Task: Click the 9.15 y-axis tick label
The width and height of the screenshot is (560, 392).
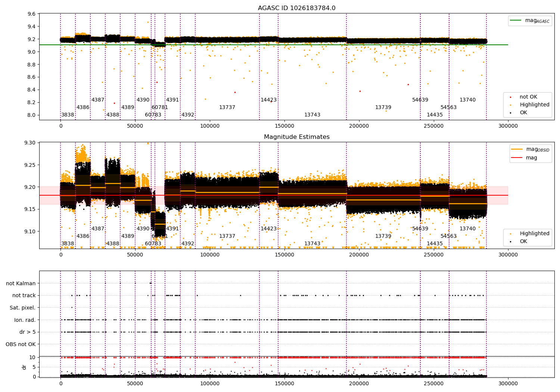Action: [x=30, y=209]
